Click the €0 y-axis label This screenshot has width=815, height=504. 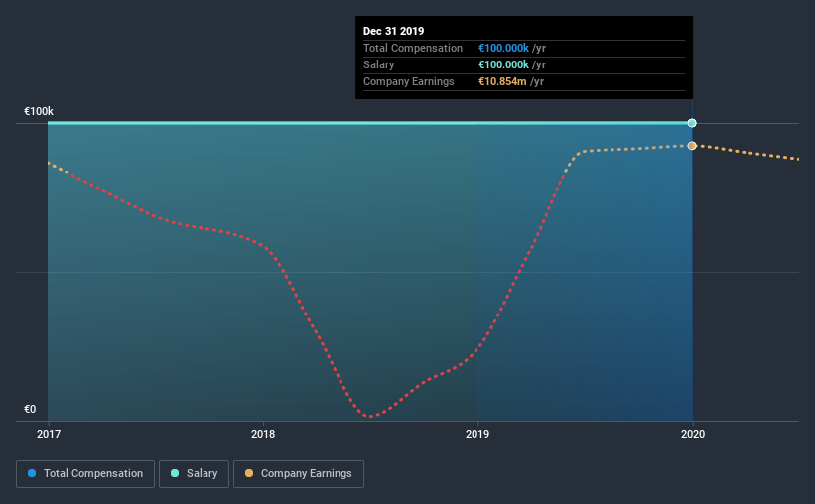point(30,409)
